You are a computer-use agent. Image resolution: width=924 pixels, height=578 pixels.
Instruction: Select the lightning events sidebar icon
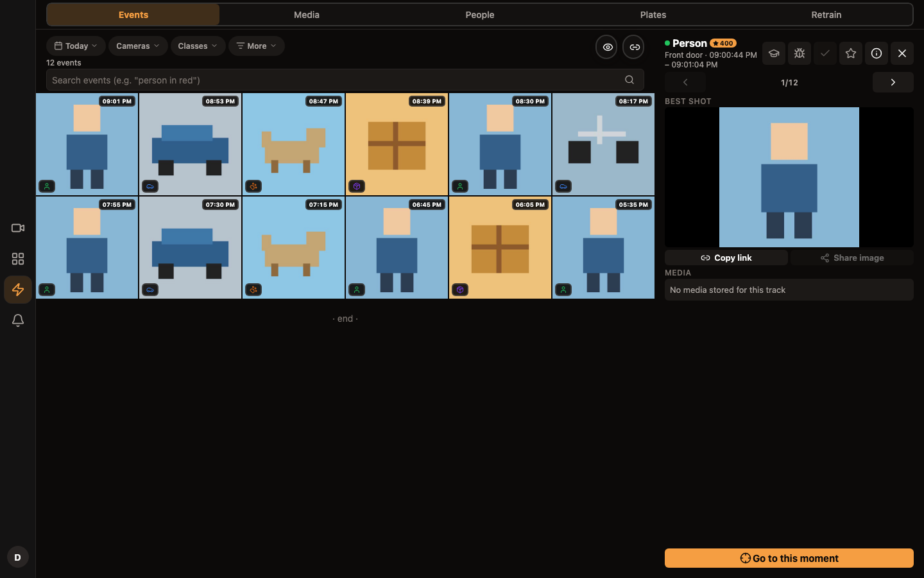(x=18, y=290)
